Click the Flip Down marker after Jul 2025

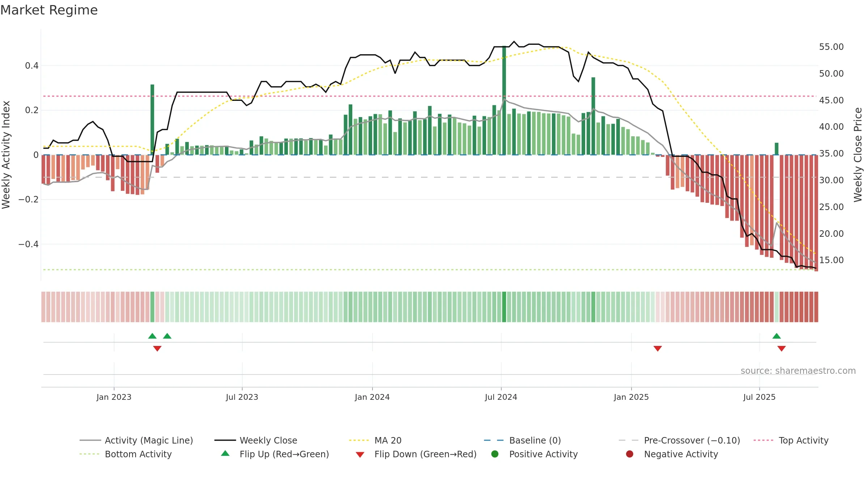782,348
